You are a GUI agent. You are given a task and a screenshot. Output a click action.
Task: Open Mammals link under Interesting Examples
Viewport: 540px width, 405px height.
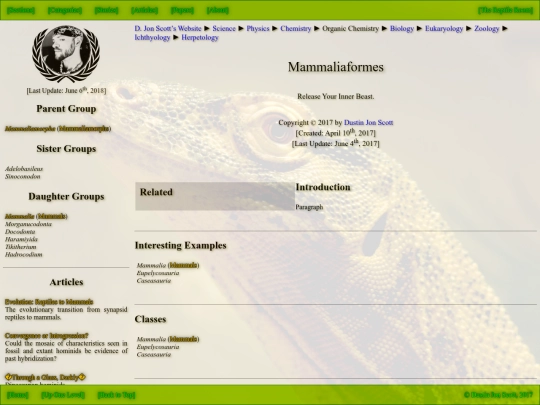click(x=184, y=265)
